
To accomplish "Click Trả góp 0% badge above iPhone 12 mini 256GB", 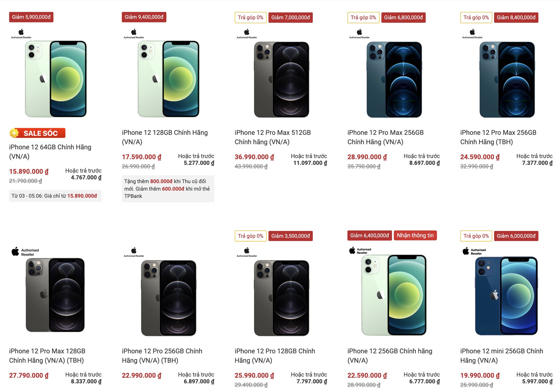I will pyautogui.click(x=476, y=236).
